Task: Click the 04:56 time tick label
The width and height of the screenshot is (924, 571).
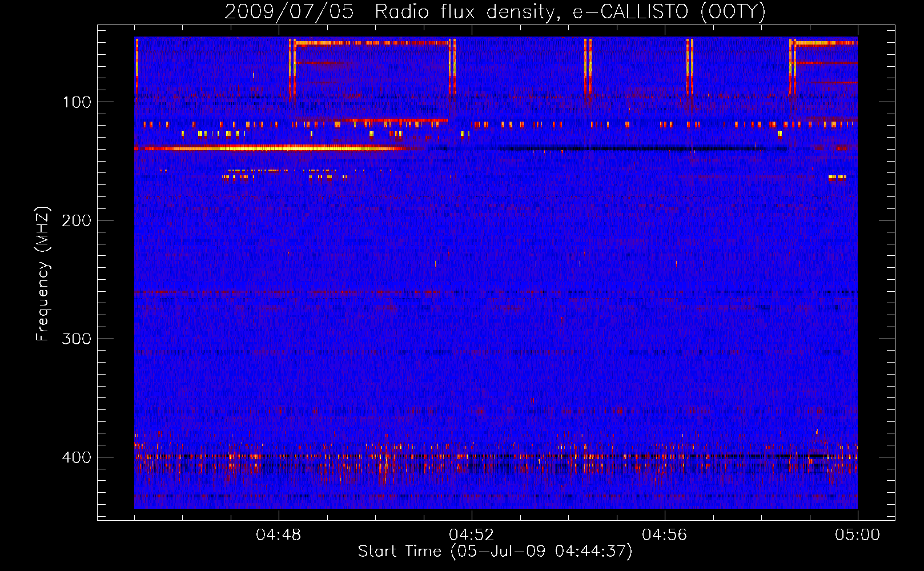Action: [665, 535]
